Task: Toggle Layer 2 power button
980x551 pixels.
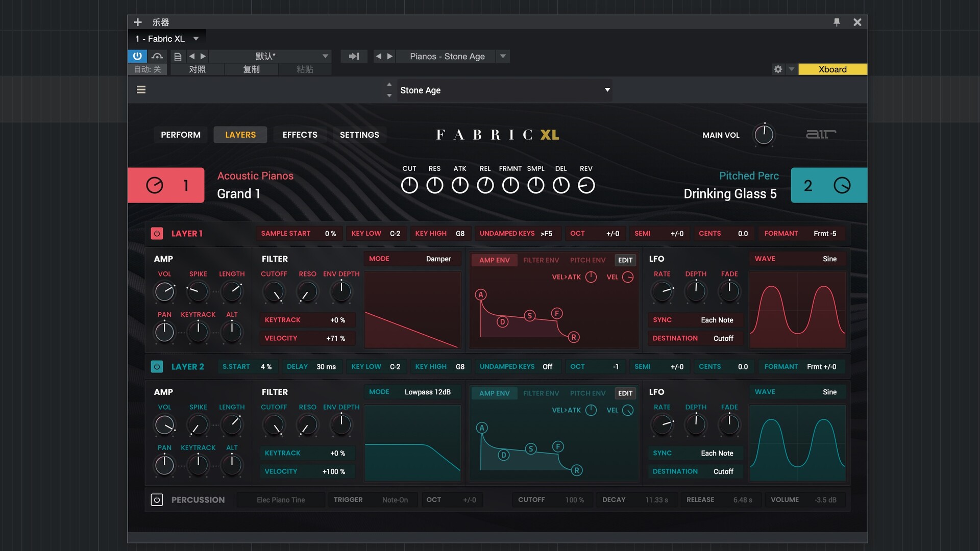Action: [157, 367]
